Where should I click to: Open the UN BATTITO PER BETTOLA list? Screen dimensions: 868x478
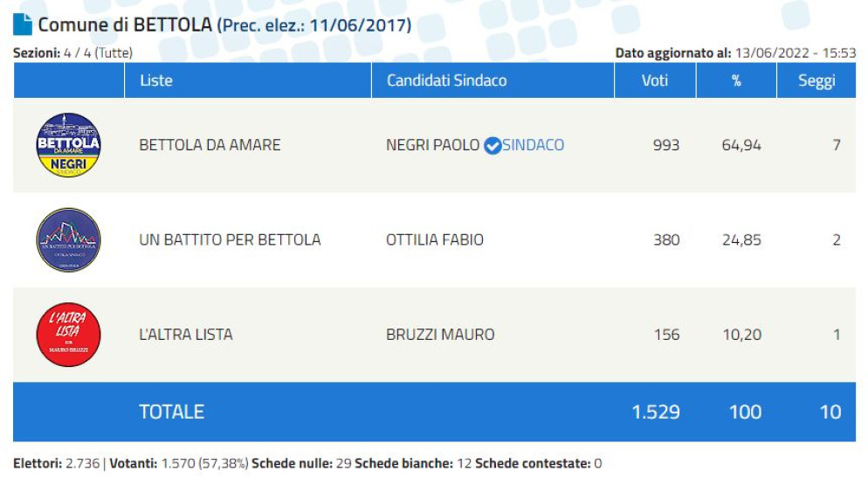pyautogui.click(x=230, y=239)
